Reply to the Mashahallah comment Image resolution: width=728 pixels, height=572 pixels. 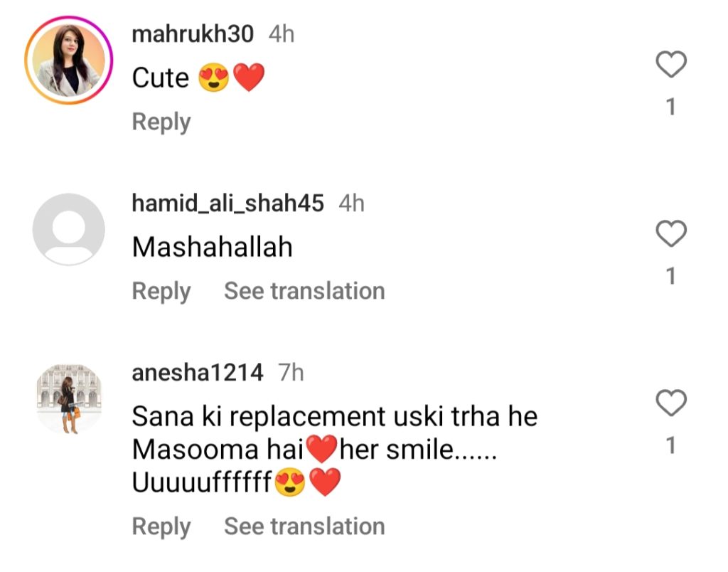pyautogui.click(x=161, y=292)
